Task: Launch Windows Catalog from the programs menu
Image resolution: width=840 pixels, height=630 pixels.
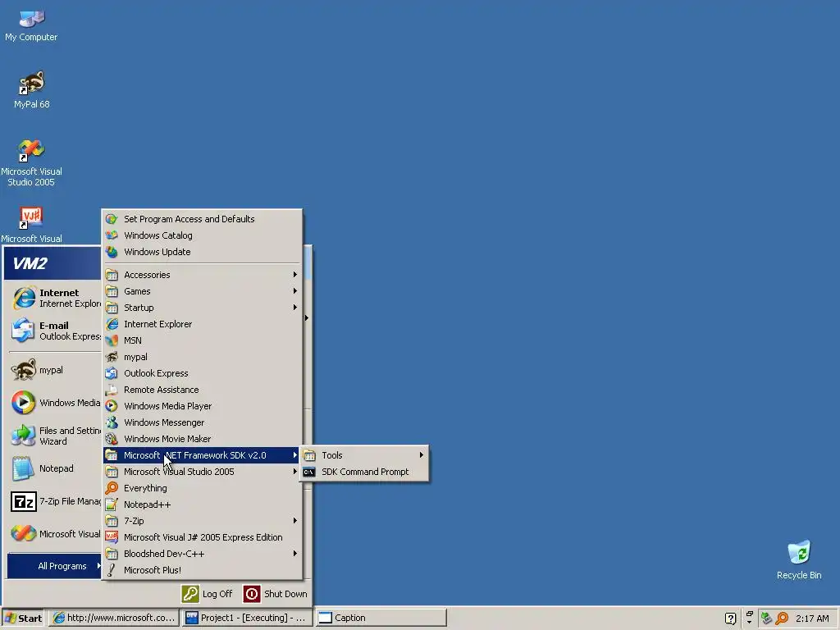Action: tap(203, 235)
